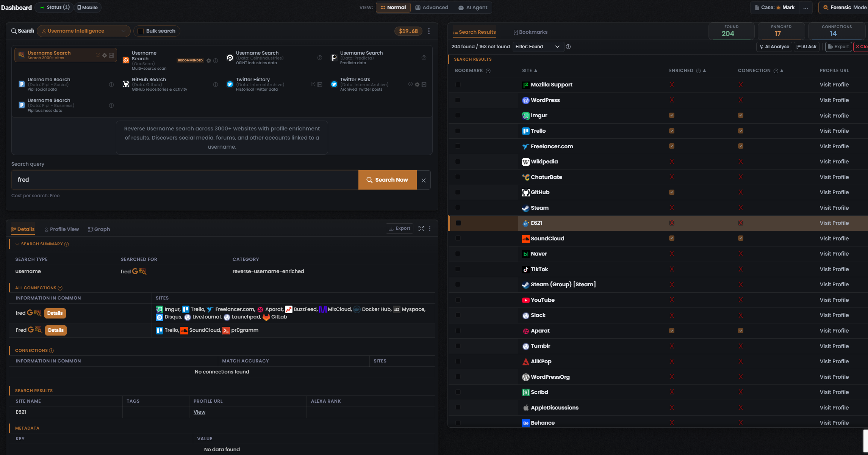This screenshot has height=455, width=868.
Task: Select Pipl Business Username Search icon
Action: pos(22,105)
